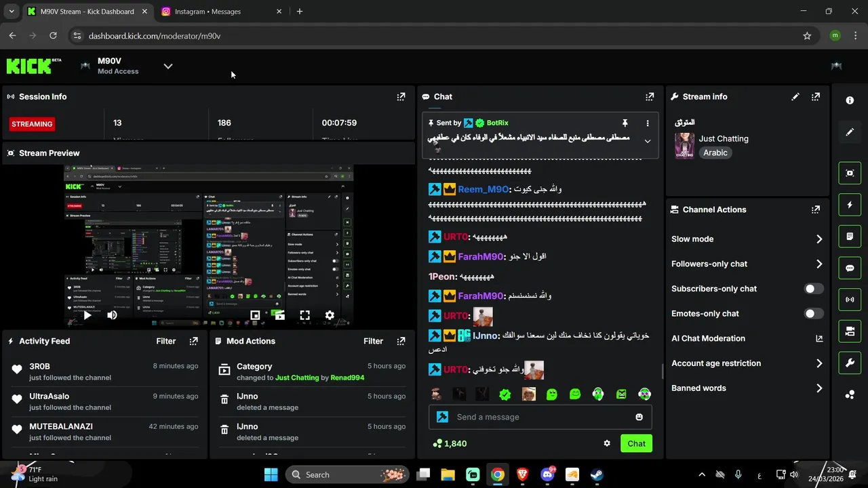
Task: Switch to Instagram Messages tab
Action: coord(222,12)
